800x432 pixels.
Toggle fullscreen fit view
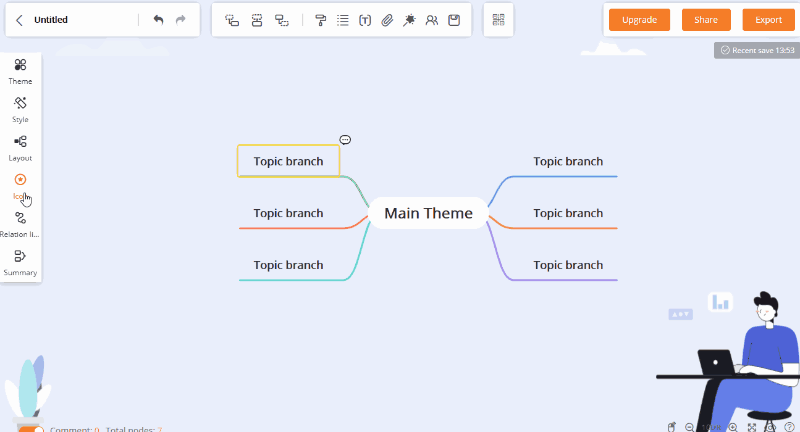pyautogui.click(x=751, y=427)
